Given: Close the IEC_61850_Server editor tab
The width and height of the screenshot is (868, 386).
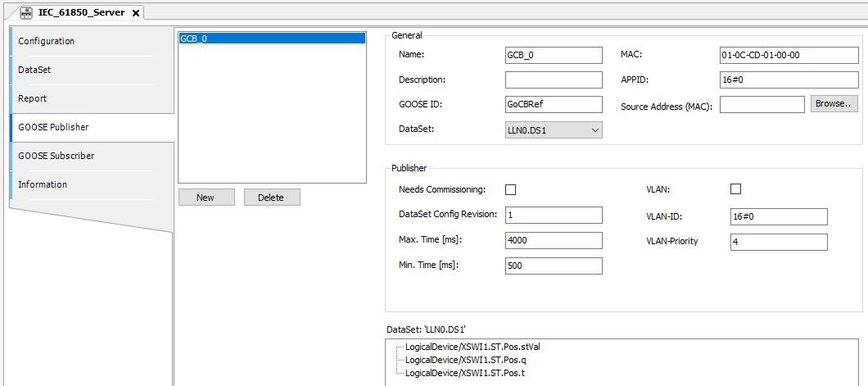Looking at the screenshot, I should coord(136,12).
